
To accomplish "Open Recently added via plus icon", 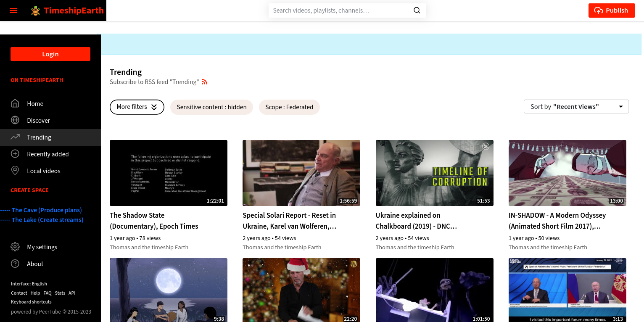I will (x=15, y=154).
